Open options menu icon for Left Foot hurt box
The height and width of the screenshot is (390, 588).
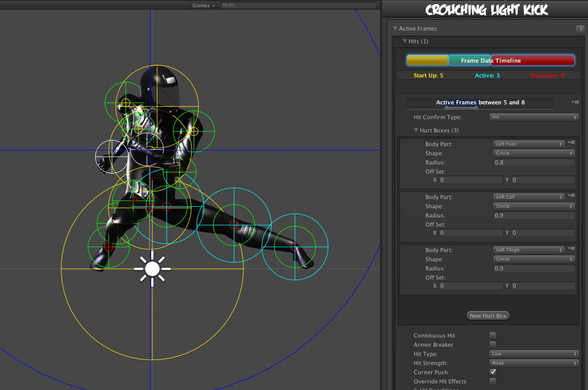[572, 143]
